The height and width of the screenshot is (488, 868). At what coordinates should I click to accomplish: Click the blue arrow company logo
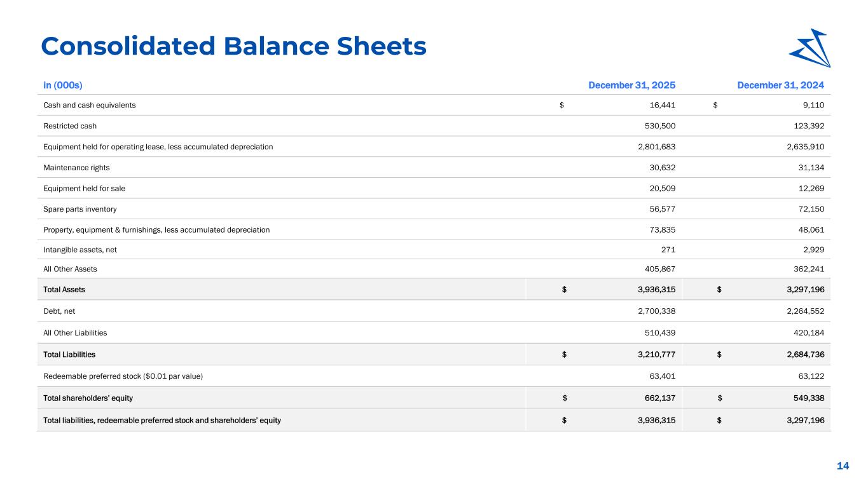pyautogui.click(x=809, y=48)
